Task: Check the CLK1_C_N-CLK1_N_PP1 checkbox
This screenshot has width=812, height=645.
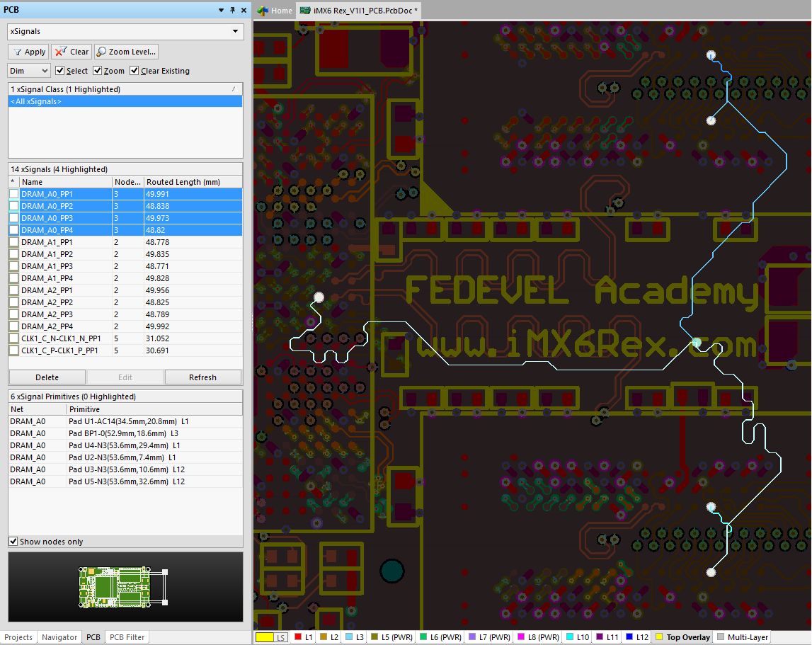Action: point(14,338)
